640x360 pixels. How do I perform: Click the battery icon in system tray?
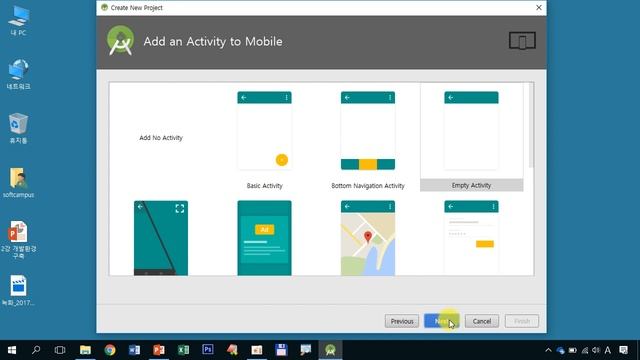[x=573, y=350]
